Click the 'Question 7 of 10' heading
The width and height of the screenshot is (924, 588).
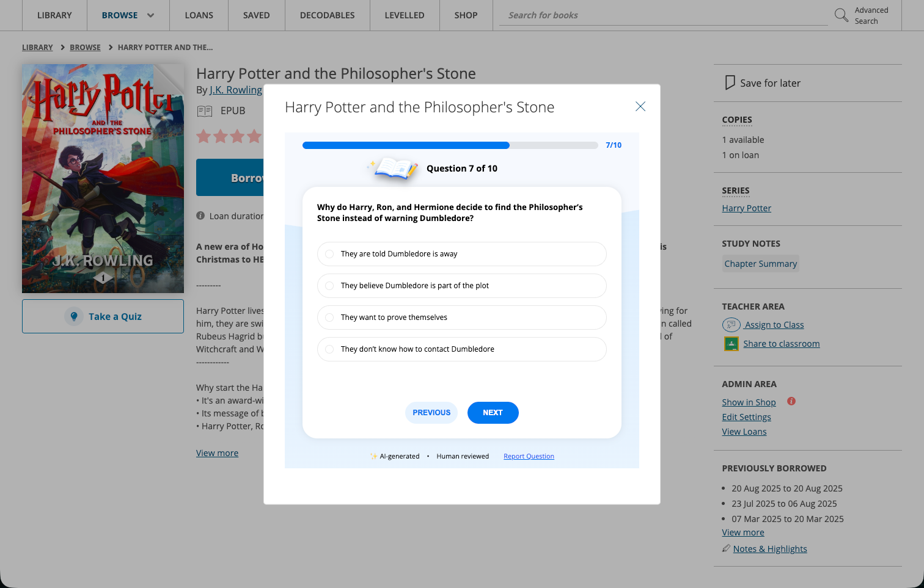point(462,169)
